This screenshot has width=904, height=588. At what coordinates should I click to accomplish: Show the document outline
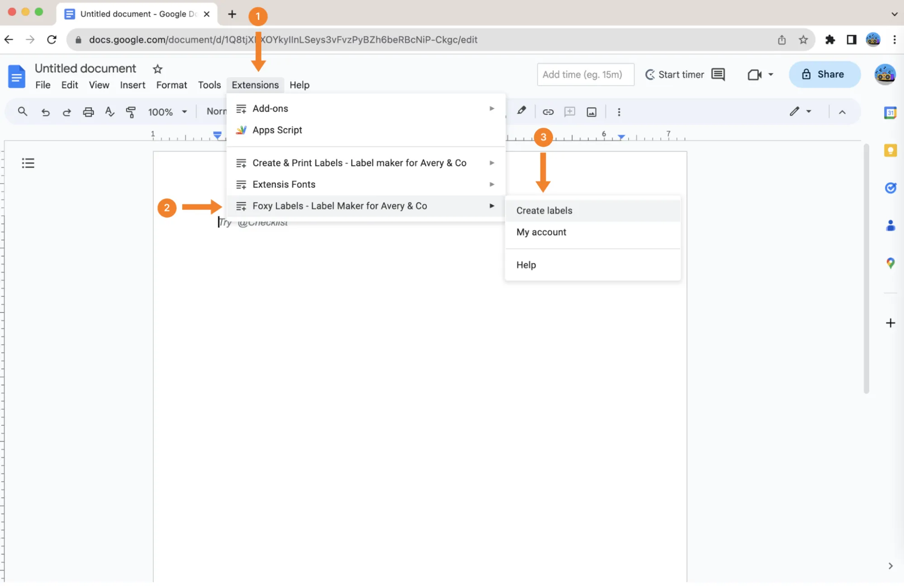pos(28,163)
